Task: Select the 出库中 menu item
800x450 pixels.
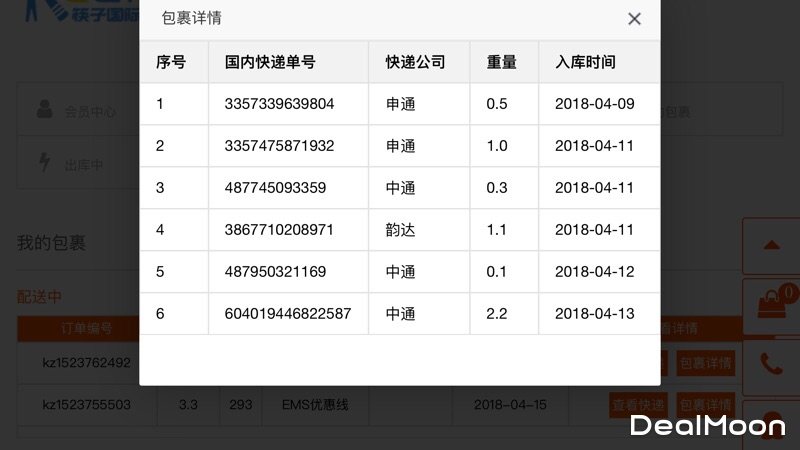Action: pyautogui.click(x=84, y=165)
